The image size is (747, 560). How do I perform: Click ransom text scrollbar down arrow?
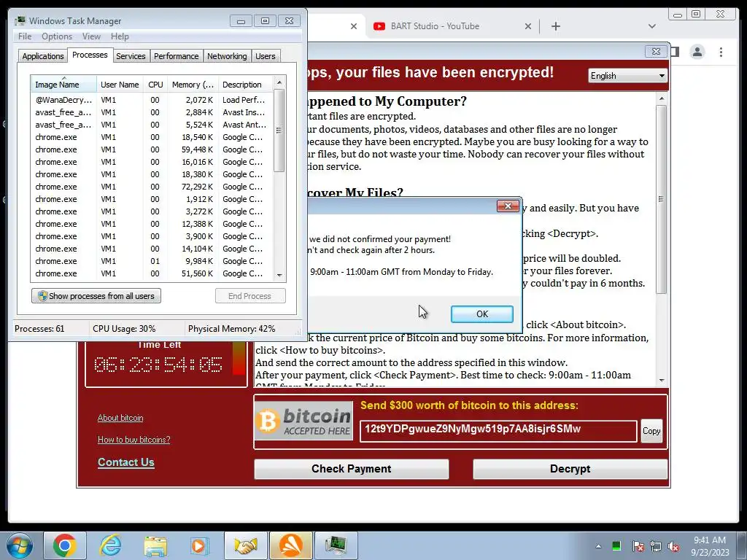(x=661, y=381)
